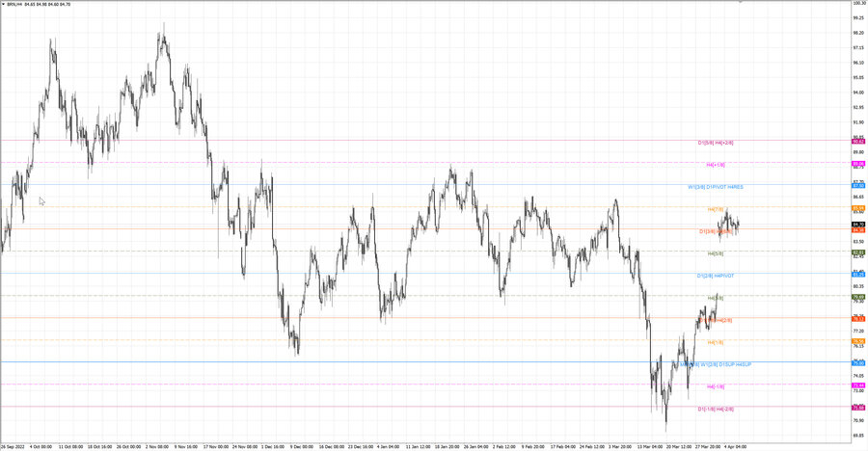Image resolution: width=868 pixels, height=451 pixels.
Task: Select the 87.50 price tag on axis
Action: point(858,186)
